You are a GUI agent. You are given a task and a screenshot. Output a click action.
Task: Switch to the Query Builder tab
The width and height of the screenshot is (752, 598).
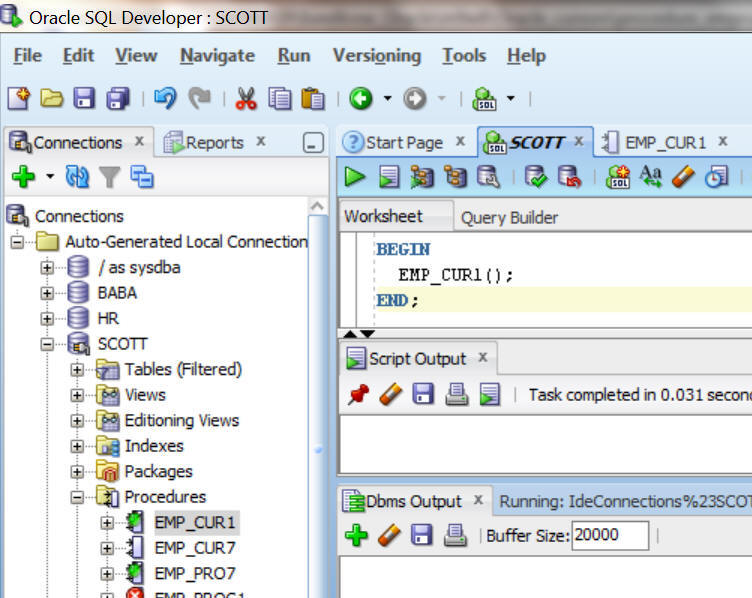(x=509, y=217)
